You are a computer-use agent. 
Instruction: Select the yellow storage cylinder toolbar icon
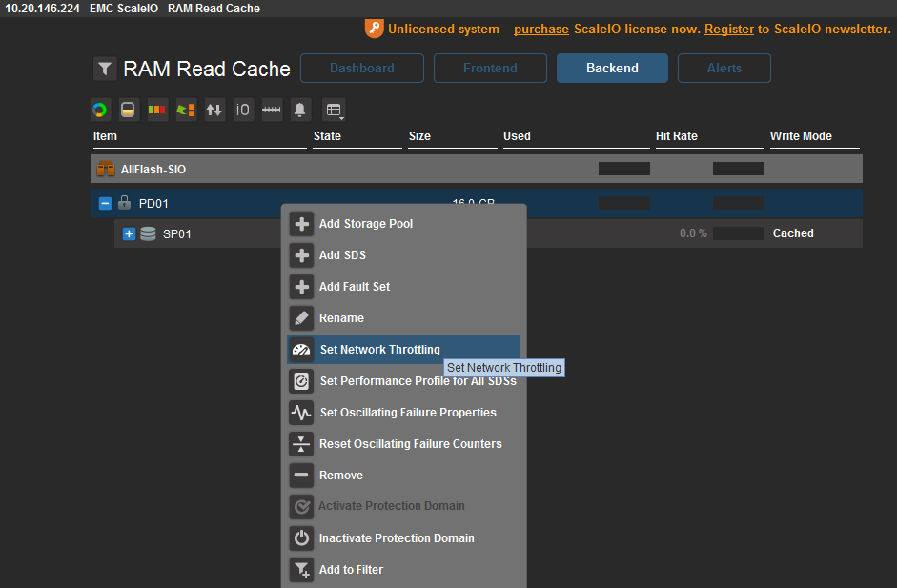click(x=128, y=110)
